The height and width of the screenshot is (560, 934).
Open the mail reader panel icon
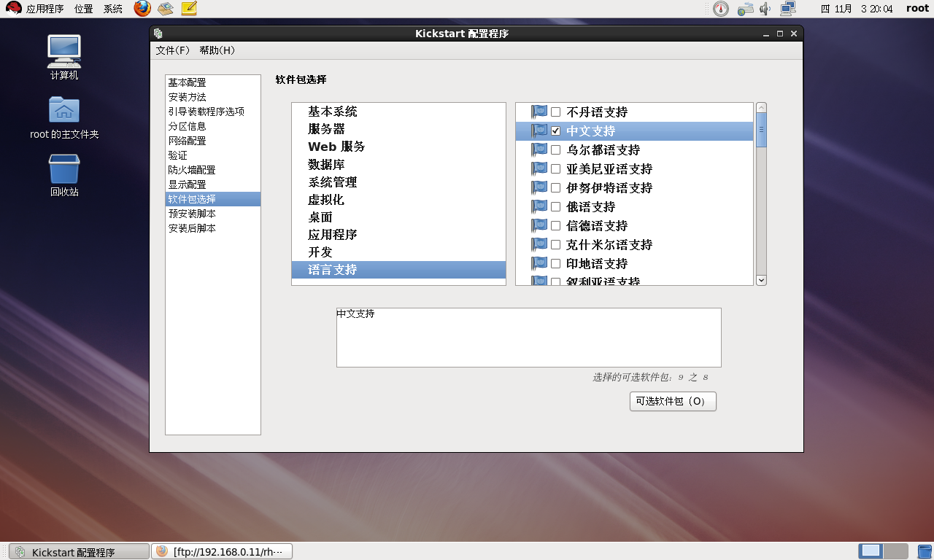(166, 9)
